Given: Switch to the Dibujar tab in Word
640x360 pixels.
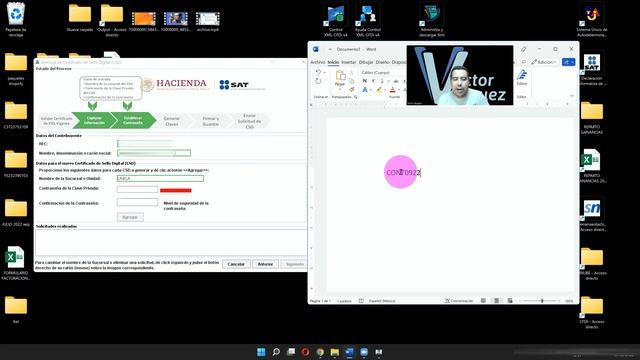Looking at the screenshot, I should [366, 62].
